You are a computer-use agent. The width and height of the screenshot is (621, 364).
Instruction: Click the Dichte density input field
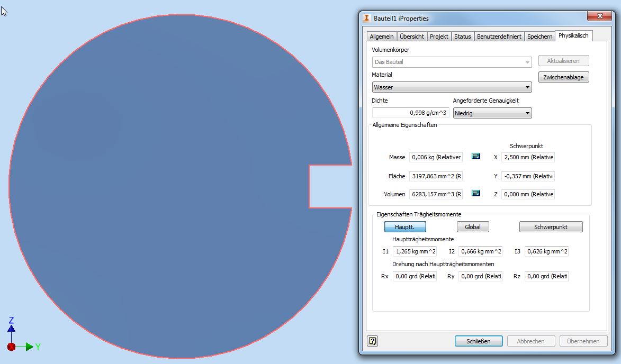click(410, 113)
